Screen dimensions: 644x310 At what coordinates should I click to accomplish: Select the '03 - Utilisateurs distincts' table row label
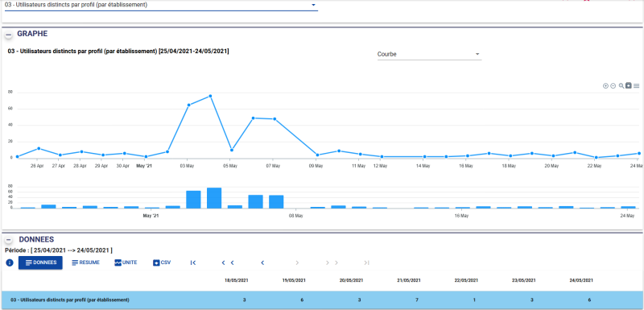[x=69, y=300]
